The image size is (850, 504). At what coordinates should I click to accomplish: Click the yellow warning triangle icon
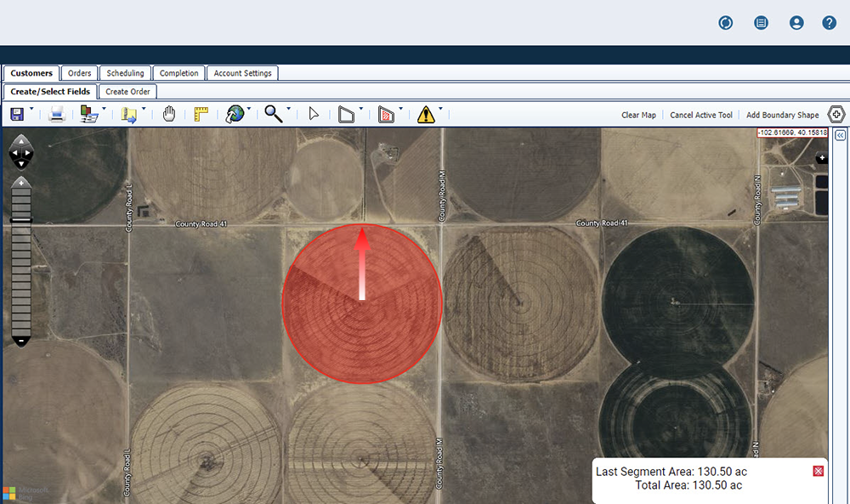(426, 115)
